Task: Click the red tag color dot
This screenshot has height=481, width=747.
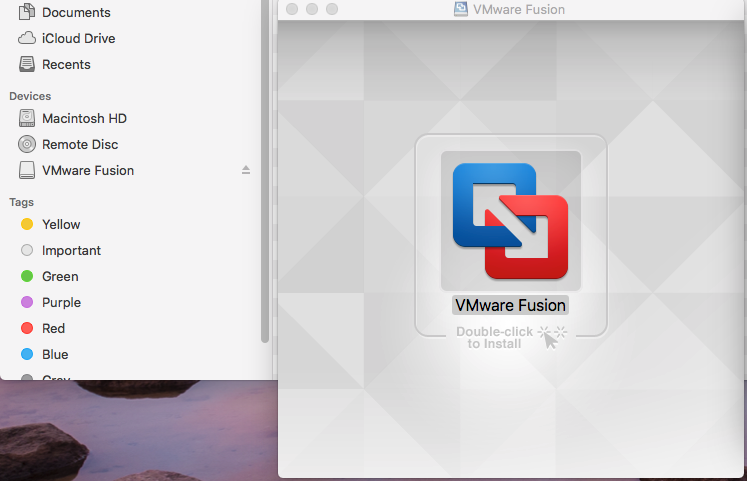Action: (x=27, y=328)
